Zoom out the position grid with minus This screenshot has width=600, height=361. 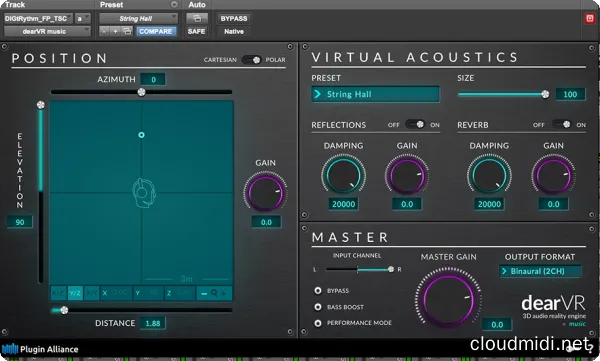204,294
